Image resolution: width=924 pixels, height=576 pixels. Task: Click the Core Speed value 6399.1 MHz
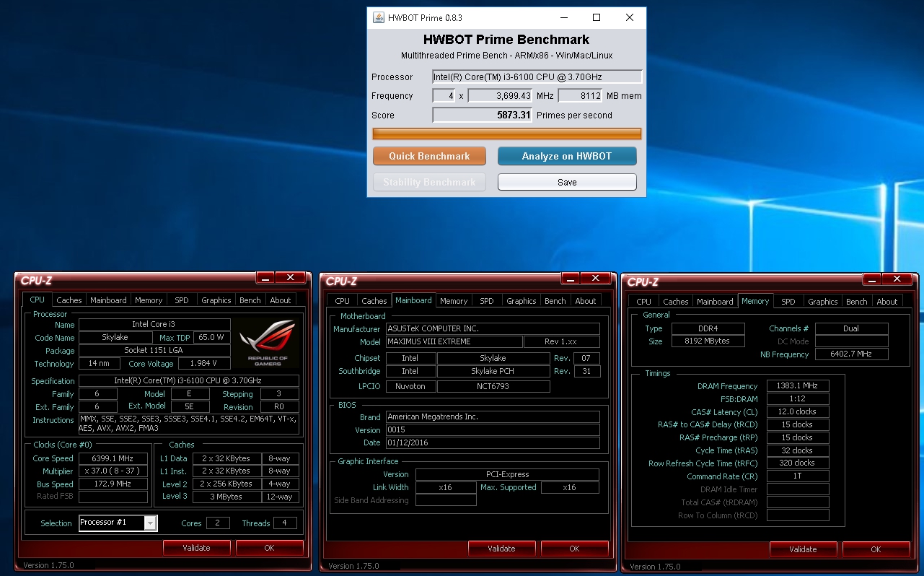[113, 458]
